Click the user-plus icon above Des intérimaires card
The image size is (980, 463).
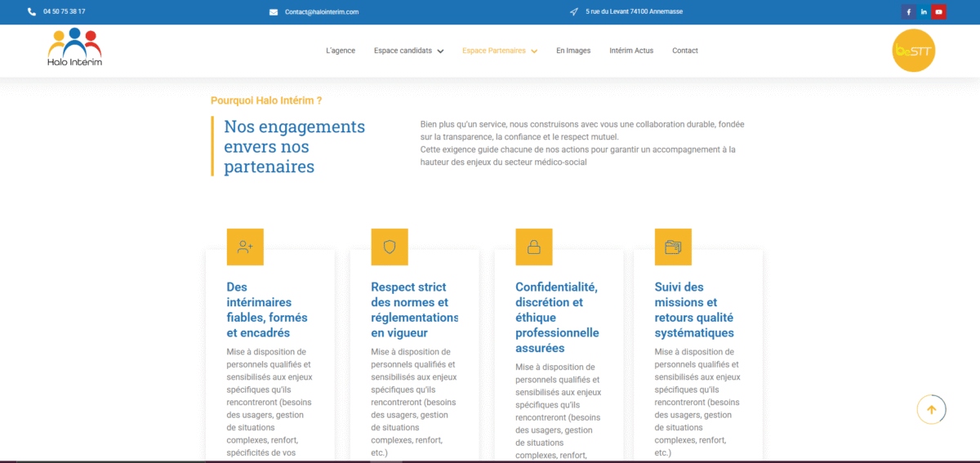click(245, 247)
